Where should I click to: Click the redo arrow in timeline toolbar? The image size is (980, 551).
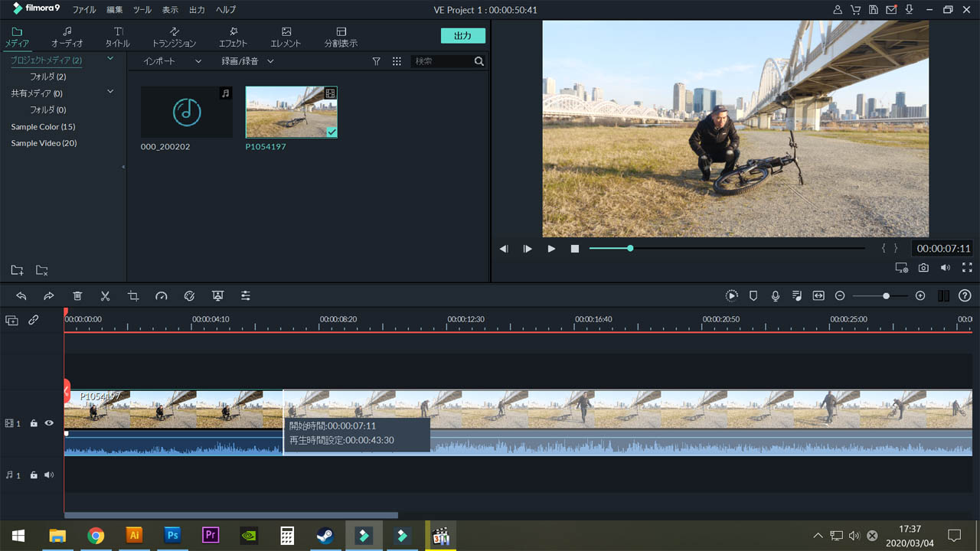click(x=49, y=295)
